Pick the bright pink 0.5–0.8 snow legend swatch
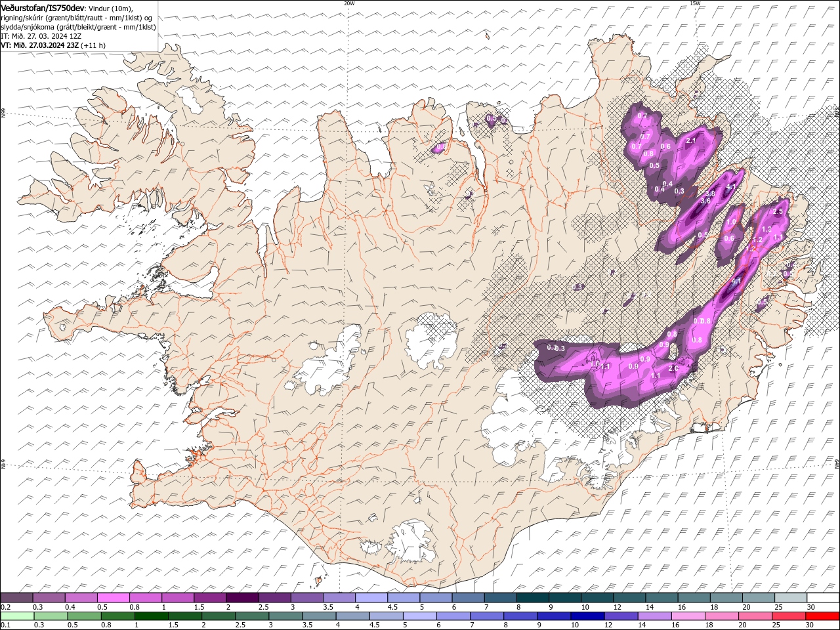This screenshot has height=630, width=840. click(113, 598)
